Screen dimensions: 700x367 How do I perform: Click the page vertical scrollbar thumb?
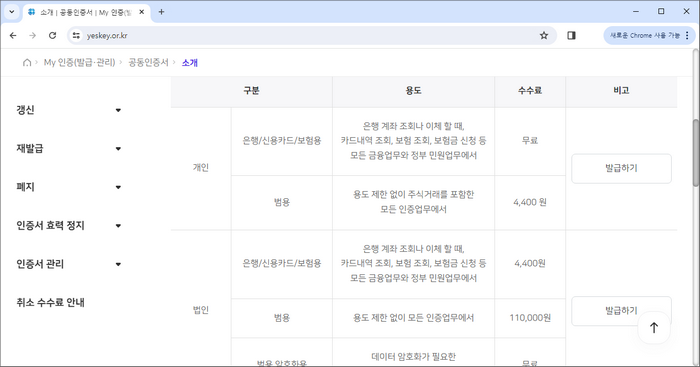696,153
